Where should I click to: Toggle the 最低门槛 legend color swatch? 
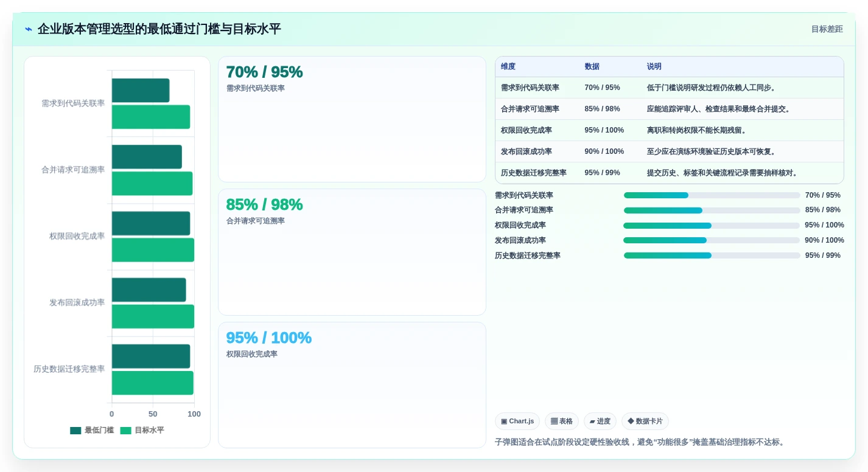click(x=75, y=431)
